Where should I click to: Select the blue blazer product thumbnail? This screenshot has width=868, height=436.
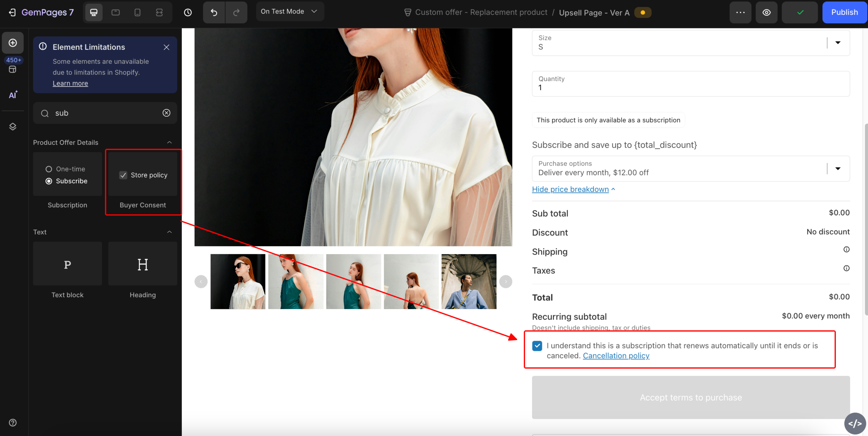469,282
